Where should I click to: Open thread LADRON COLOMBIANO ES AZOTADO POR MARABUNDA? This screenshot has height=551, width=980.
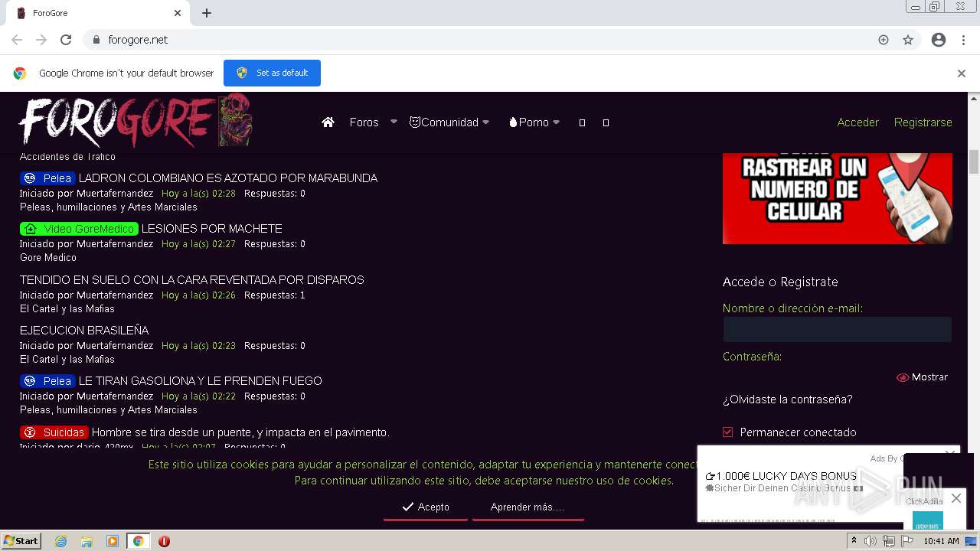tap(228, 178)
